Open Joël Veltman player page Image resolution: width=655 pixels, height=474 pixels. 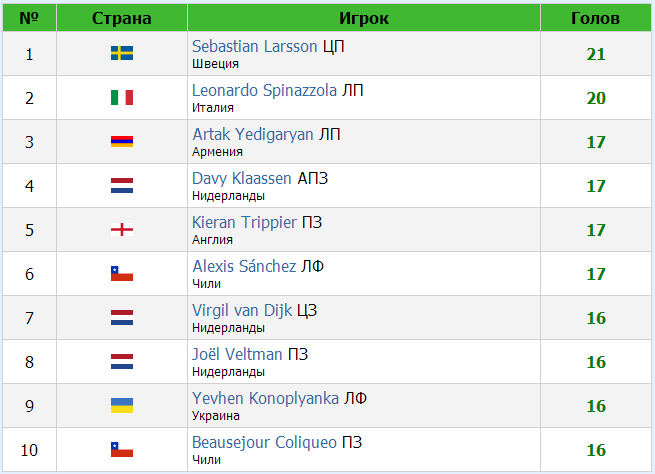pyautogui.click(x=237, y=355)
